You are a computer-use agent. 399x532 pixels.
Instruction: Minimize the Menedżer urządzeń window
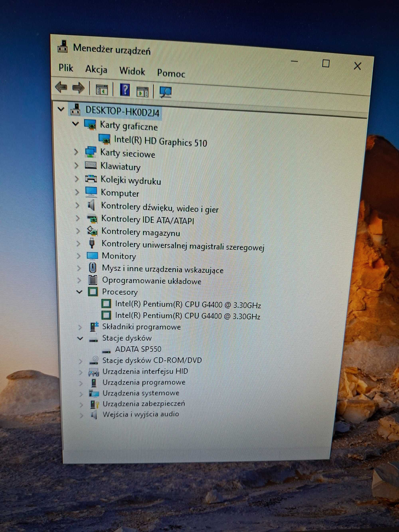click(294, 61)
